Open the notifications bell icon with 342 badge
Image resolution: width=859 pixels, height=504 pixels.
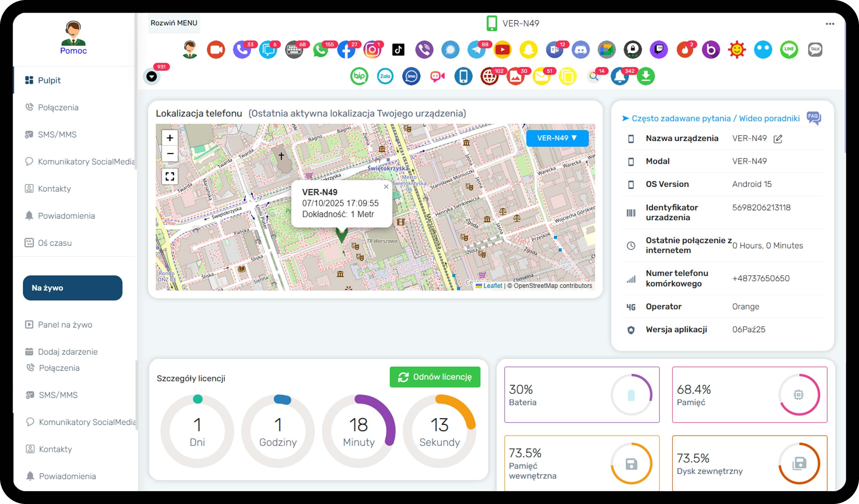pos(620,76)
